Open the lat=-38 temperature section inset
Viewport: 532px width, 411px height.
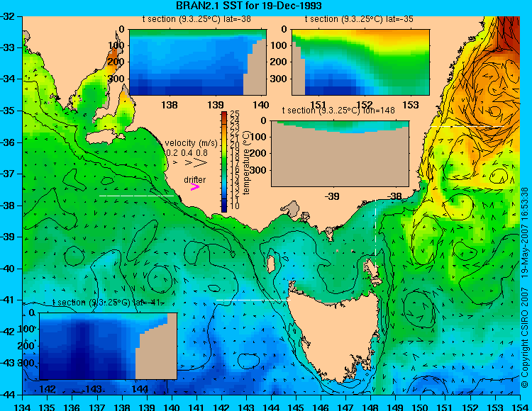point(198,62)
